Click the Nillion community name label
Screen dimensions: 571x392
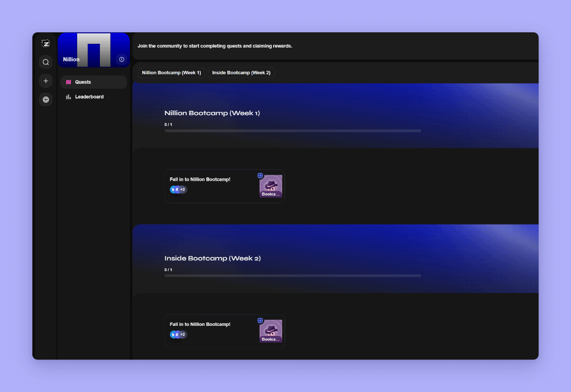tap(71, 59)
